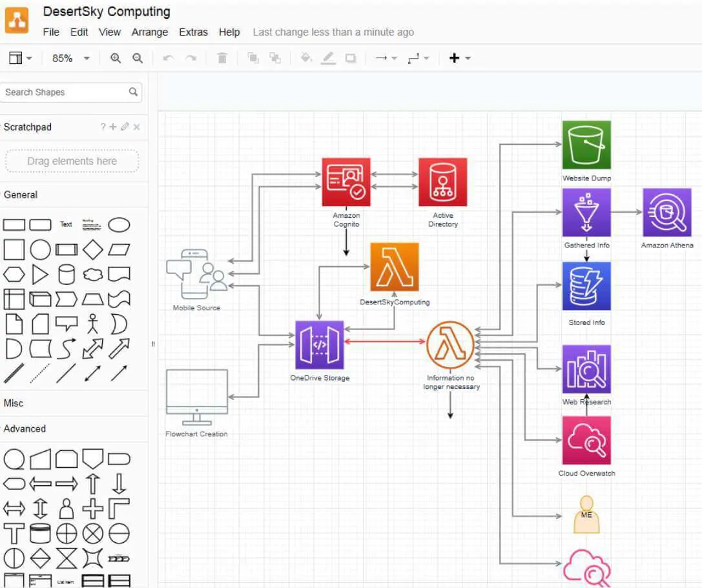Select the ellipse shape in General

[119, 224]
